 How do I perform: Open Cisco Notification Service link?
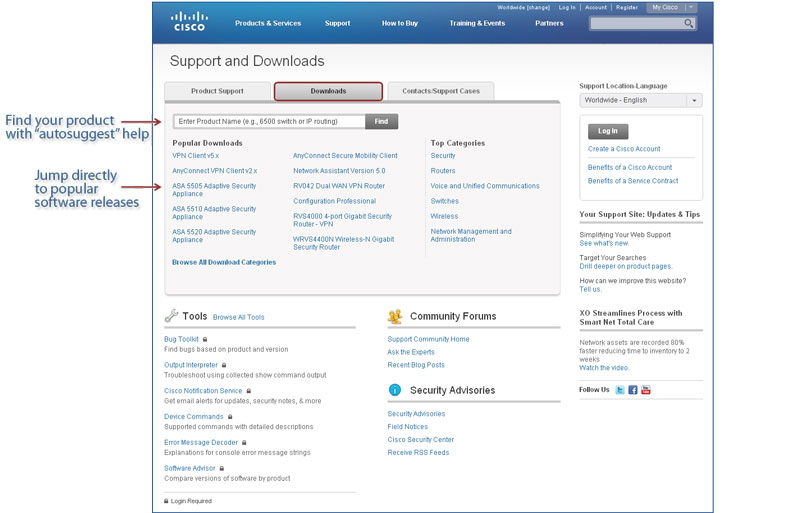203,390
